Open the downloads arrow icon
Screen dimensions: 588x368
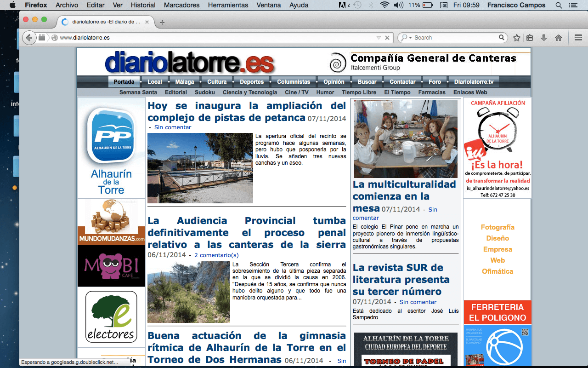tap(544, 38)
